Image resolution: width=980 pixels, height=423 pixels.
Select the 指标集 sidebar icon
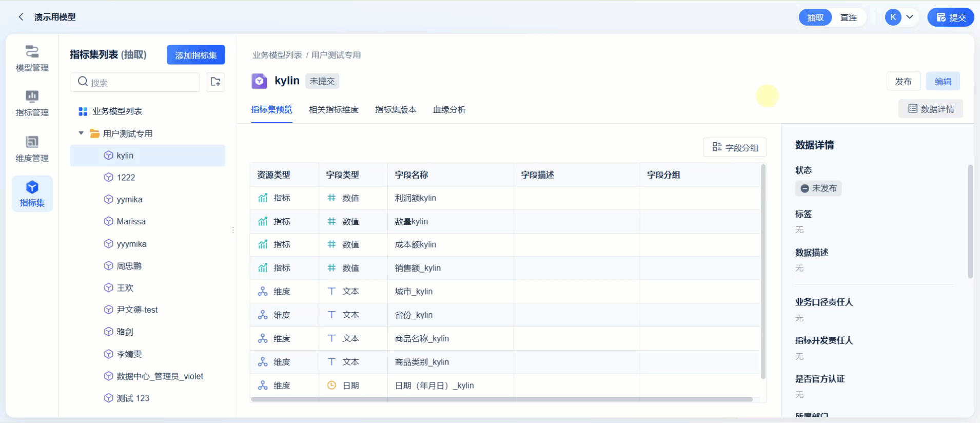tap(32, 194)
